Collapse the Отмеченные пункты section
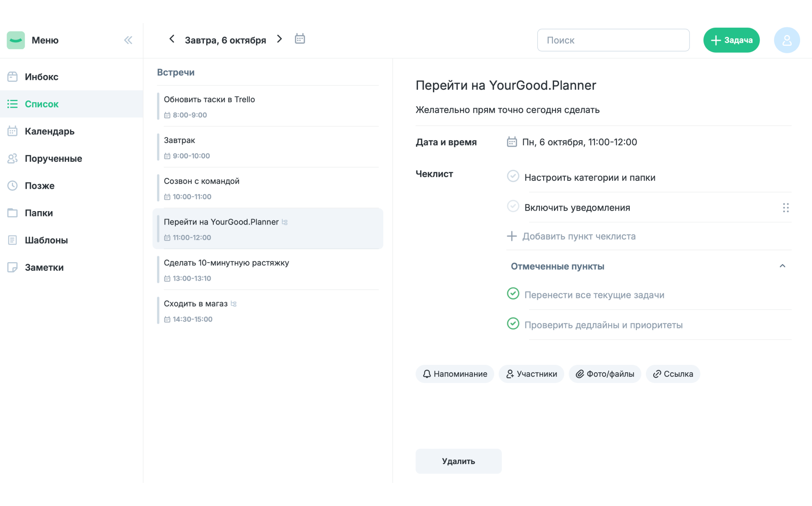 point(783,266)
